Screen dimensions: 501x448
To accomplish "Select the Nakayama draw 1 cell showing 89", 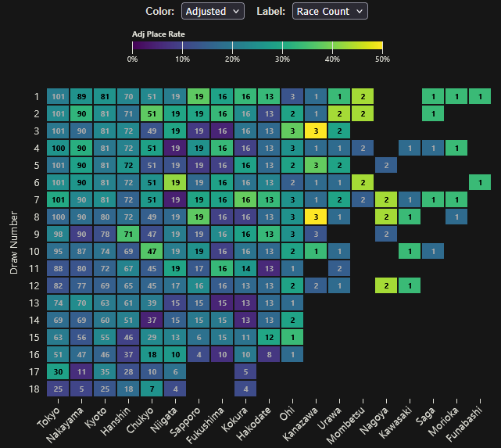I will pyautogui.click(x=81, y=96).
